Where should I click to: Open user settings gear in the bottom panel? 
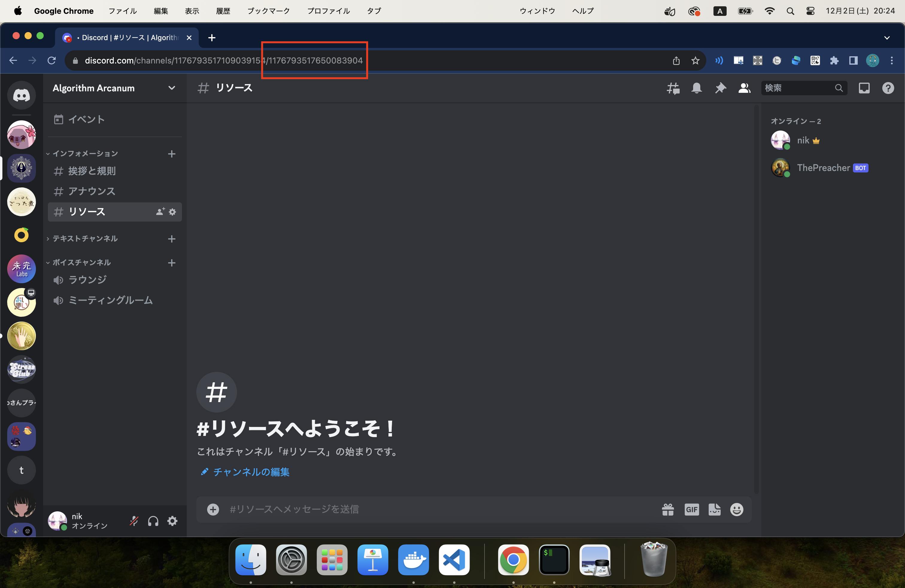[172, 522]
